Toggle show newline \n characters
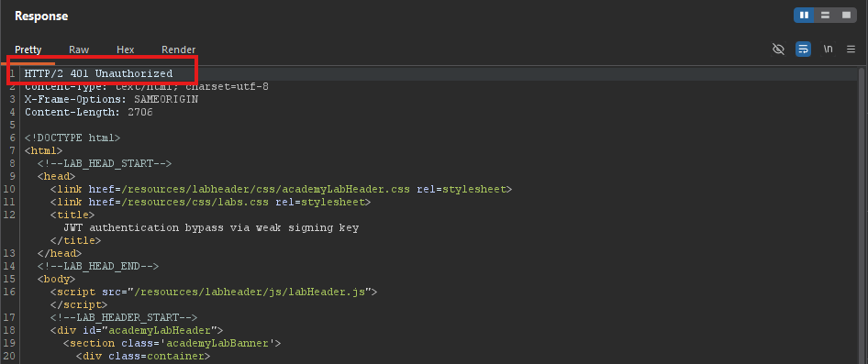This screenshot has width=868, height=364. coord(828,50)
